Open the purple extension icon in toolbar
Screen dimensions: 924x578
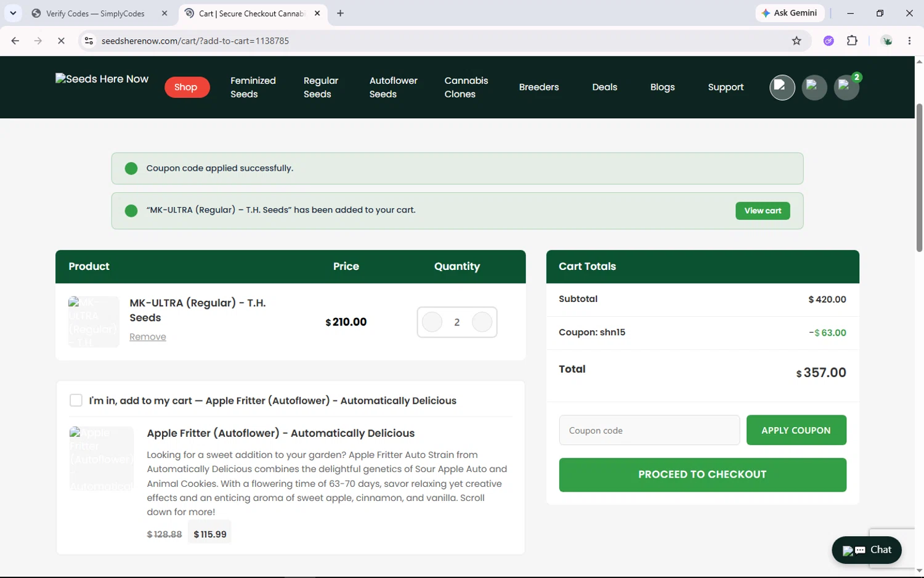829,41
